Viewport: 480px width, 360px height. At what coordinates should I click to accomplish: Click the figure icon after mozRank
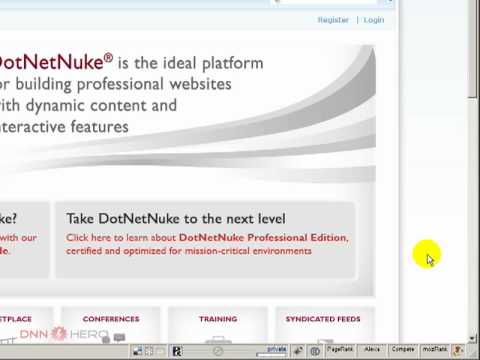458,350
